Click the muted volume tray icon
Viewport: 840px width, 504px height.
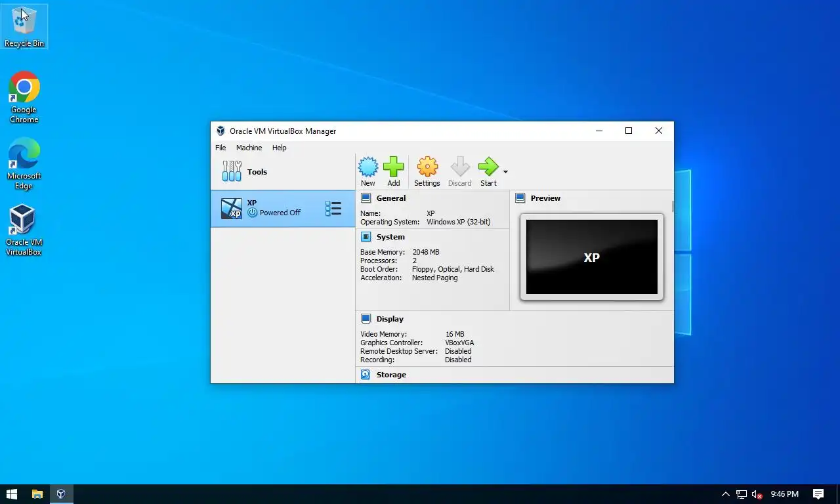(x=757, y=494)
